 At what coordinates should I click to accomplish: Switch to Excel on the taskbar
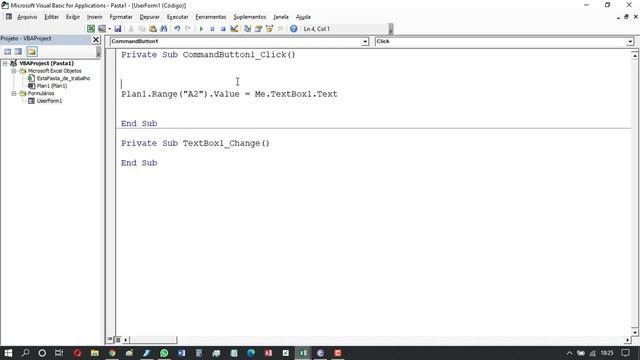coord(303,353)
